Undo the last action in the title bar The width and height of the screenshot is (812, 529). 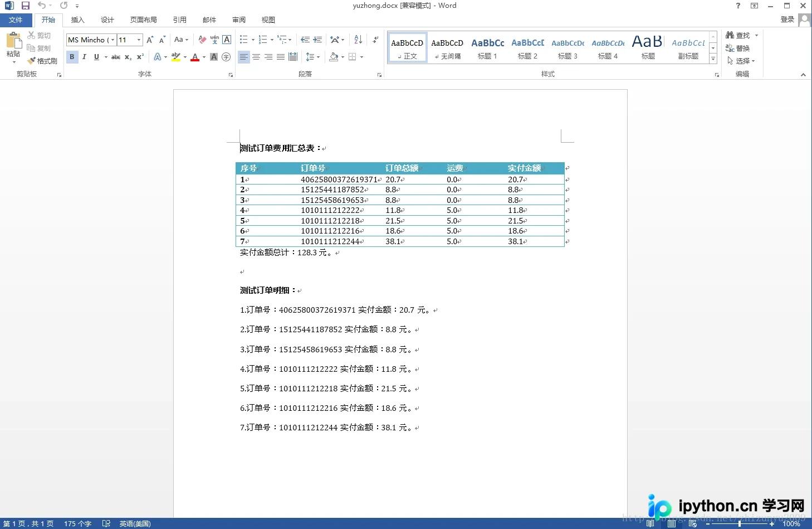click(42, 6)
